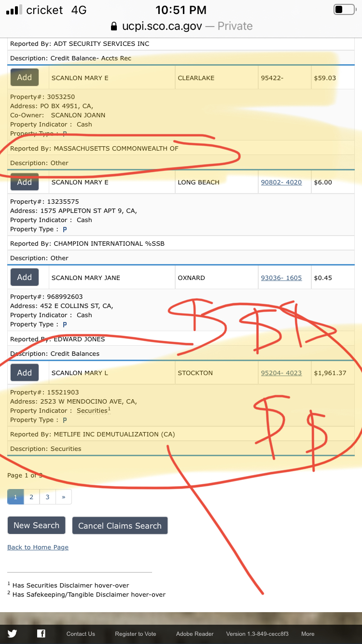Select the $0.45 amount
The image size is (362, 644).
(323, 278)
